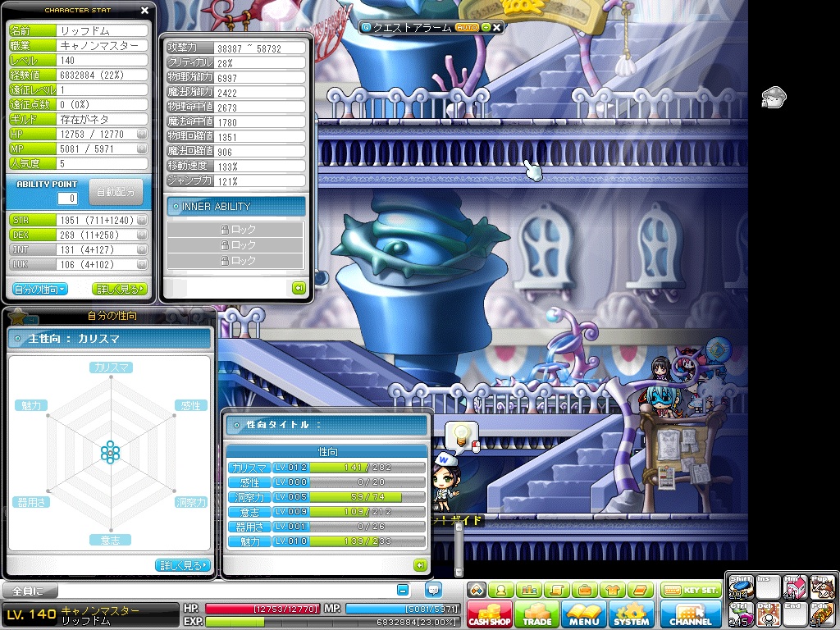Click the mushroom icon at top right
The width and height of the screenshot is (840, 630).
pyautogui.click(x=774, y=98)
